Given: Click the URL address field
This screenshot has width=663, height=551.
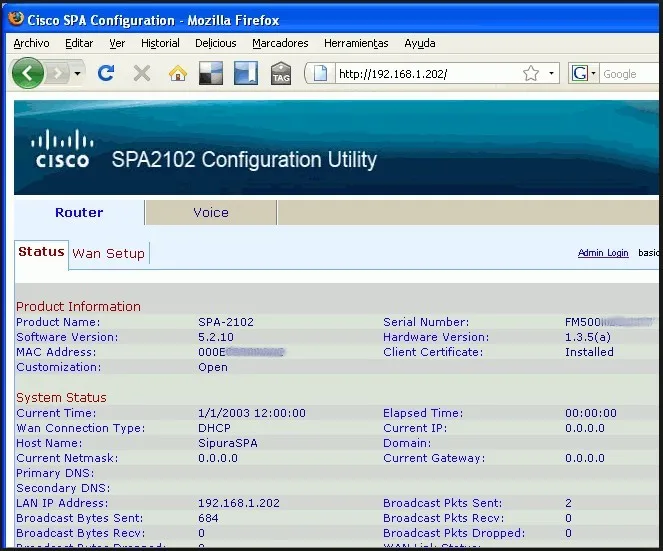Looking at the screenshot, I should tap(427, 74).
